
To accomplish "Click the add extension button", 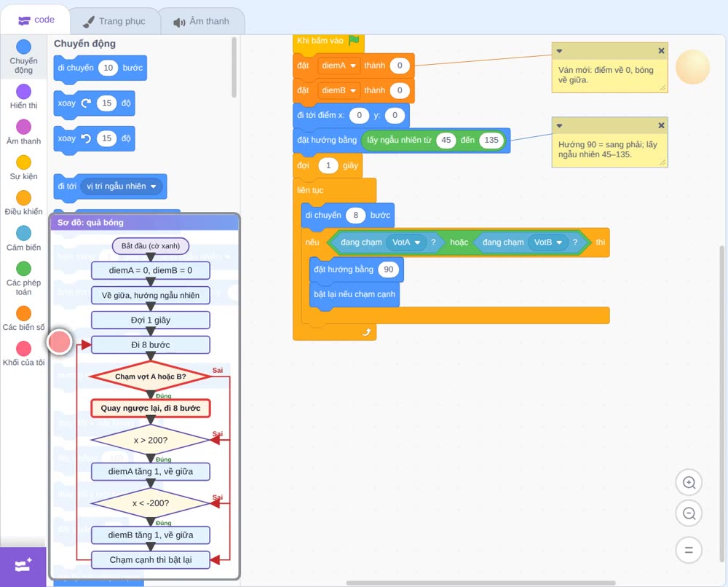I will [x=23, y=566].
